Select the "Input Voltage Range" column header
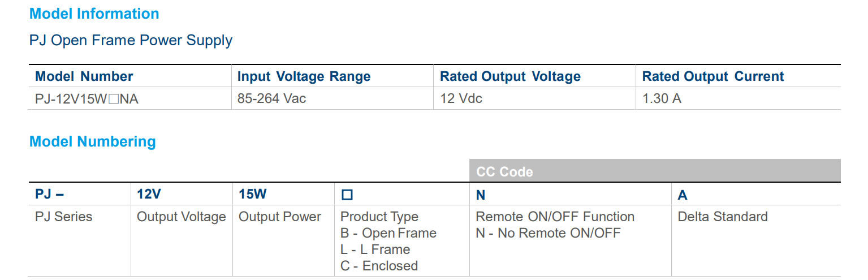This screenshot has width=868, height=280. [x=304, y=76]
